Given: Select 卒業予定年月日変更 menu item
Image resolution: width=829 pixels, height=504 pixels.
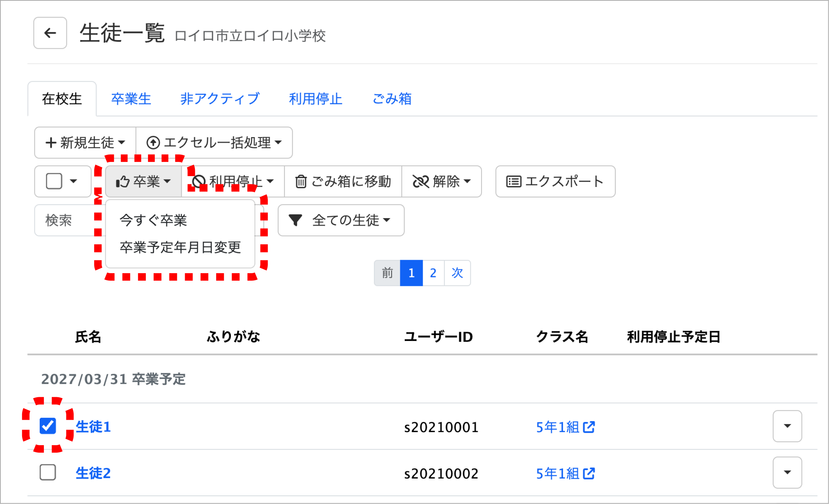Looking at the screenshot, I should tap(180, 247).
